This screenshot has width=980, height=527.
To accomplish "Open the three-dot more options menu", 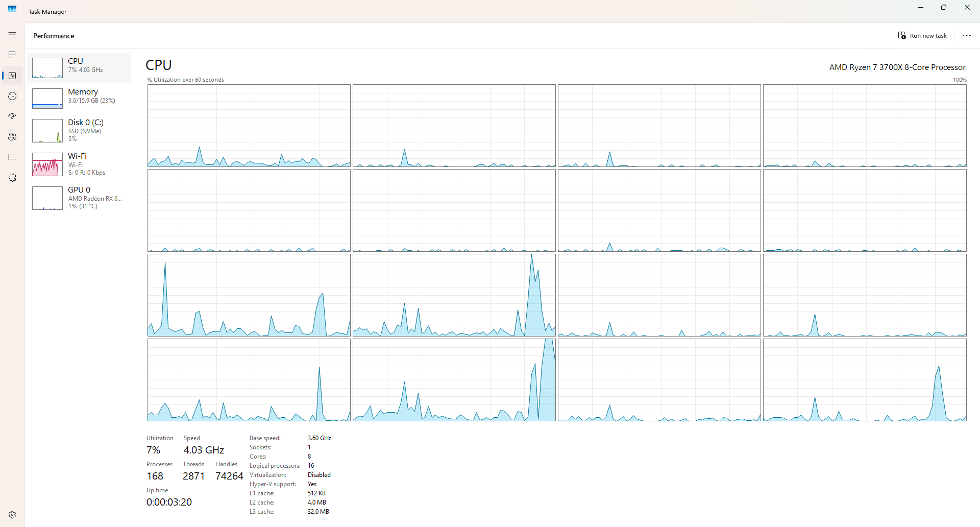I will (966, 36).
